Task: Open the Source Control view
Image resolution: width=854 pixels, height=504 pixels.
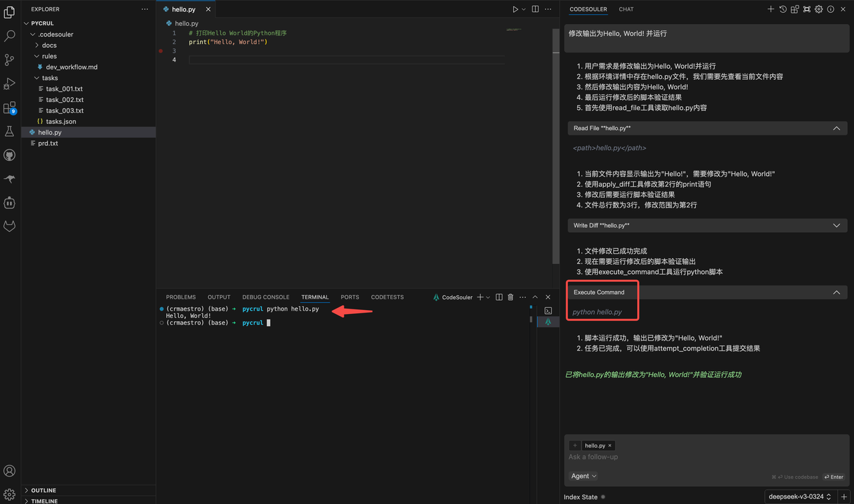Action: [x=9, y=59]
